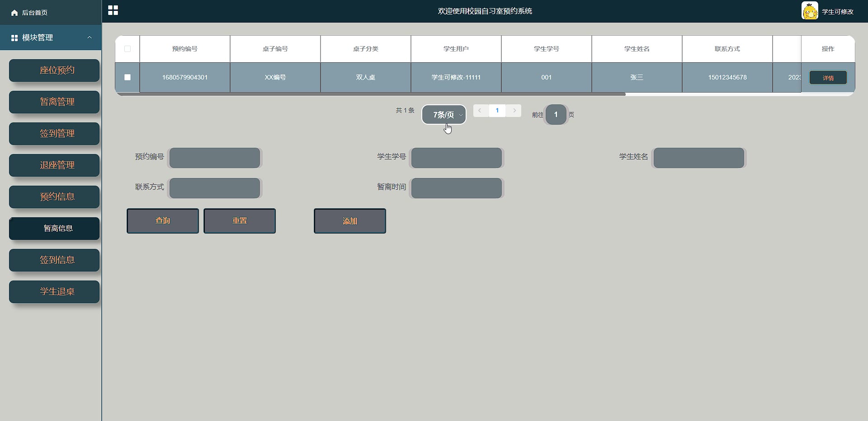The image size is (868, 421).
Task: Toggle the select-all header checkbox
Action: [x=127, y=49]
